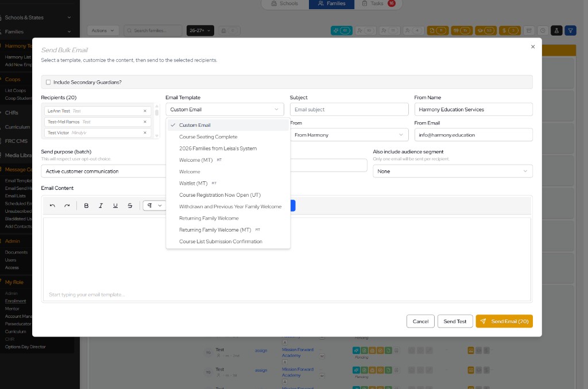Toggle italic formatting in Email Content
This screenshot has width=588, height=389.
pyautogui.click(x=101, y=205)
